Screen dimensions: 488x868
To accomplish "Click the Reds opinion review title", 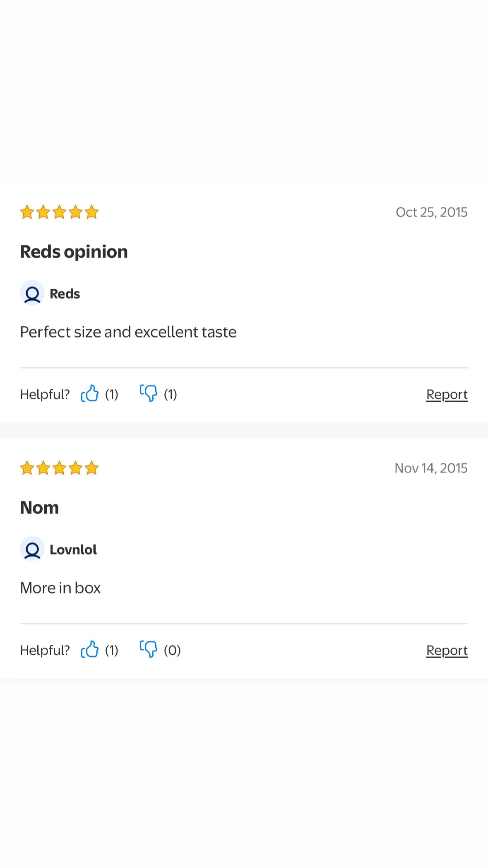I will coord(74,252).
